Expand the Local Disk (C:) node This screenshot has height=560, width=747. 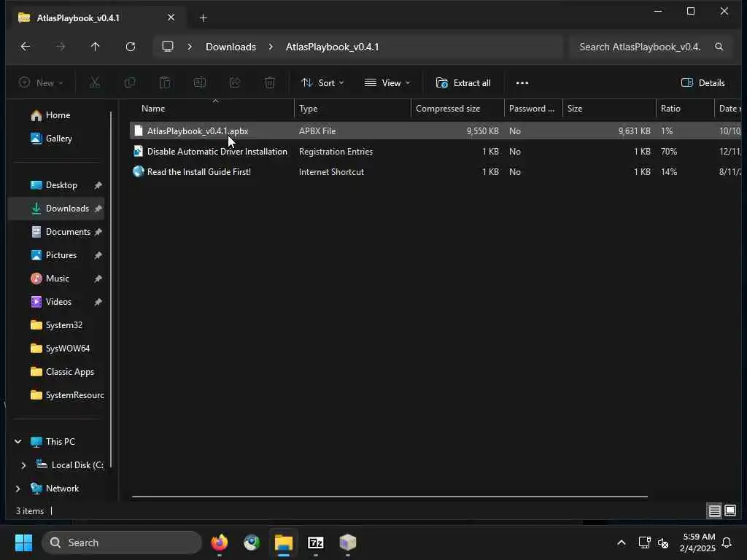tap(23, 465)
